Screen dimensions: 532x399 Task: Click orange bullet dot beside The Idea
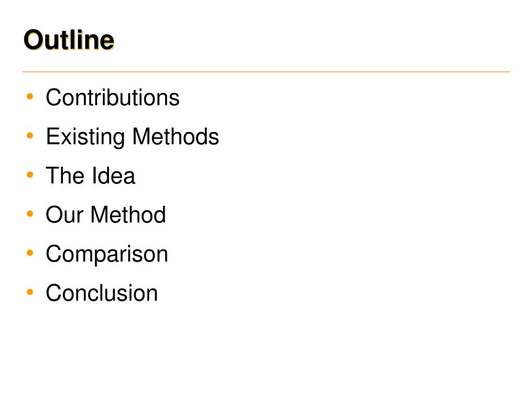30,175
